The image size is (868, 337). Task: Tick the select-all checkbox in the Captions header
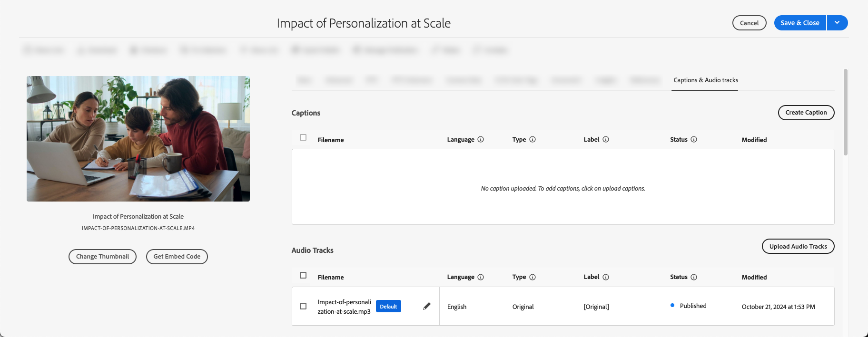(303, 137)
